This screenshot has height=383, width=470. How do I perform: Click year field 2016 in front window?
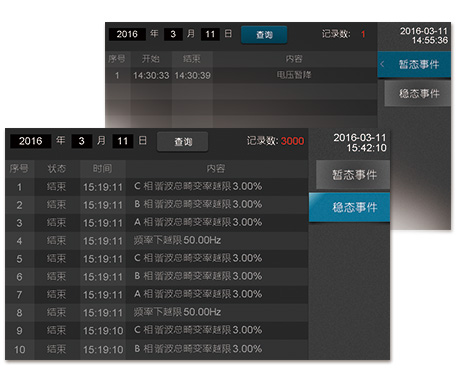pyautogui.click(x=30, y=141)
